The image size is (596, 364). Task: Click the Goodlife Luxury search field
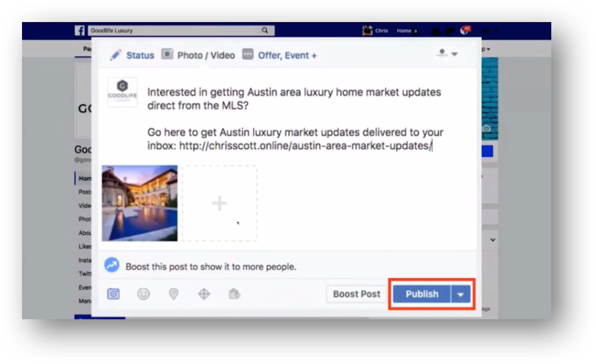click(181, 30)
